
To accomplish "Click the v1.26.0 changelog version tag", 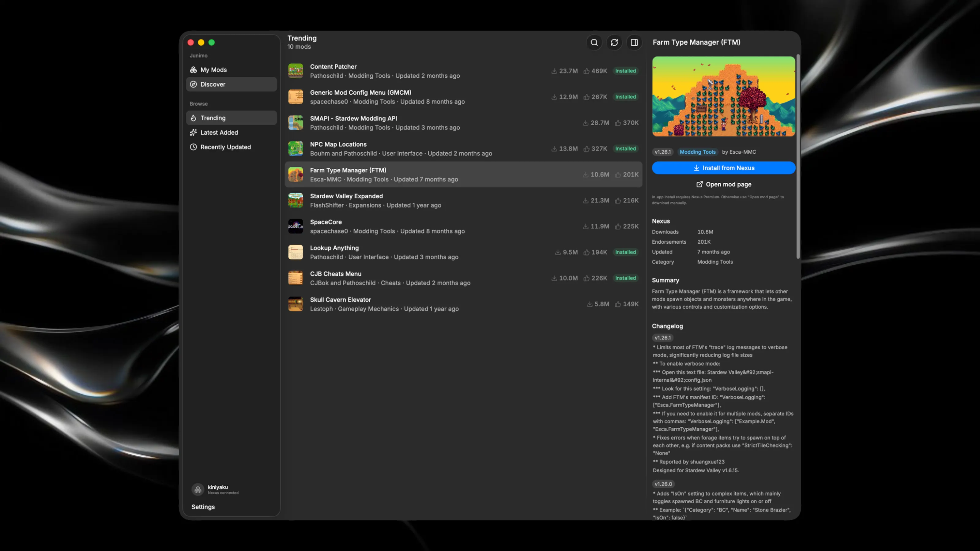I will (663, 484).
